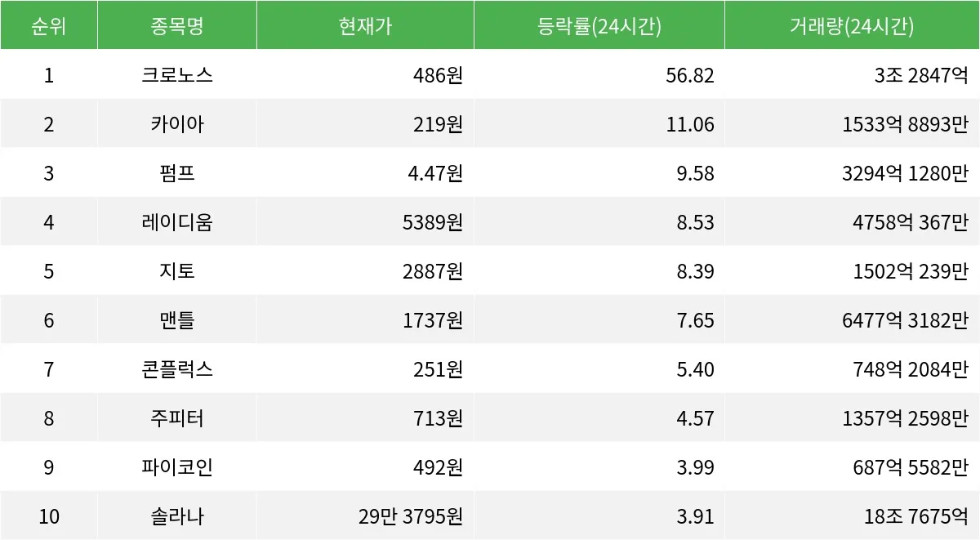980x540 pixels.
Task: Click the 486원 price cell
Action: 438,75
